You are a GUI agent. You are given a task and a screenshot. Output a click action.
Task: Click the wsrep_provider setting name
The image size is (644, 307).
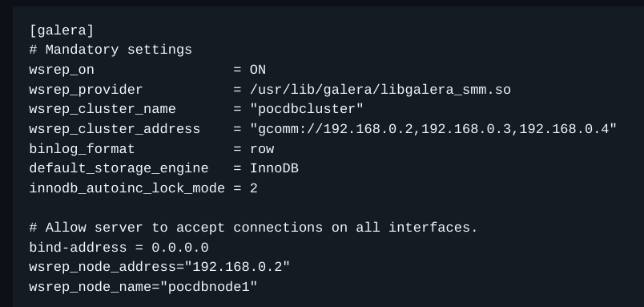[x=86, y=90]
